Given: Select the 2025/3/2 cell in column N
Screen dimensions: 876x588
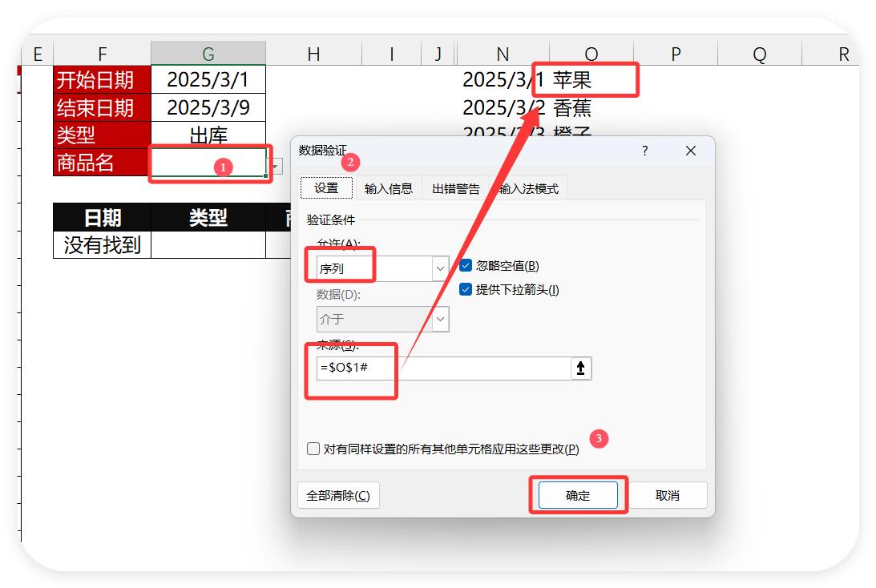Looking at the screenshot, I should click(503, 107).
